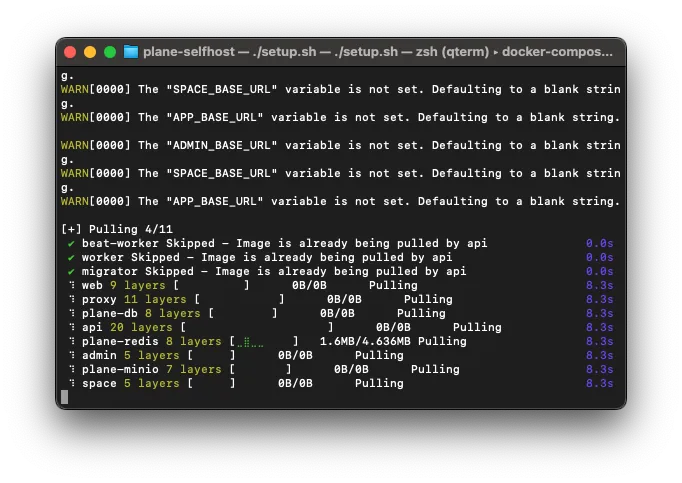The width and height of the screenshot is (682, 483).
Task: Click the "Pulling 4/11" status line
Action: pyautogui.click(x=116, y=229)
